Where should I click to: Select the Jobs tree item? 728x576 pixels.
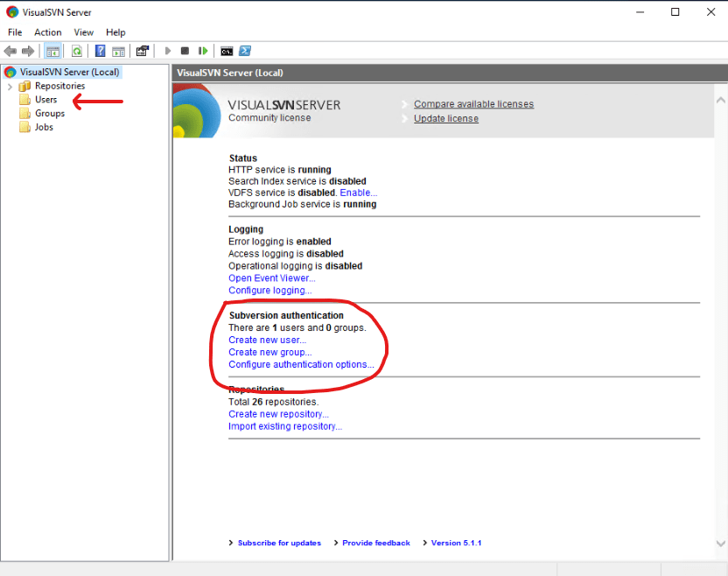[44, 127]
